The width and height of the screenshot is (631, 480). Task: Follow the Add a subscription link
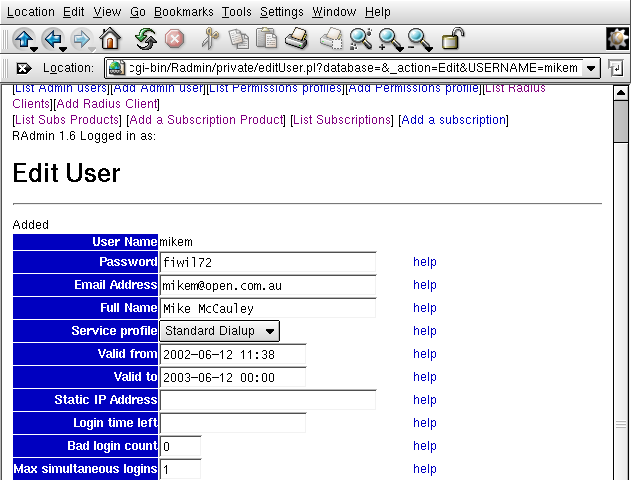point(454,120)
